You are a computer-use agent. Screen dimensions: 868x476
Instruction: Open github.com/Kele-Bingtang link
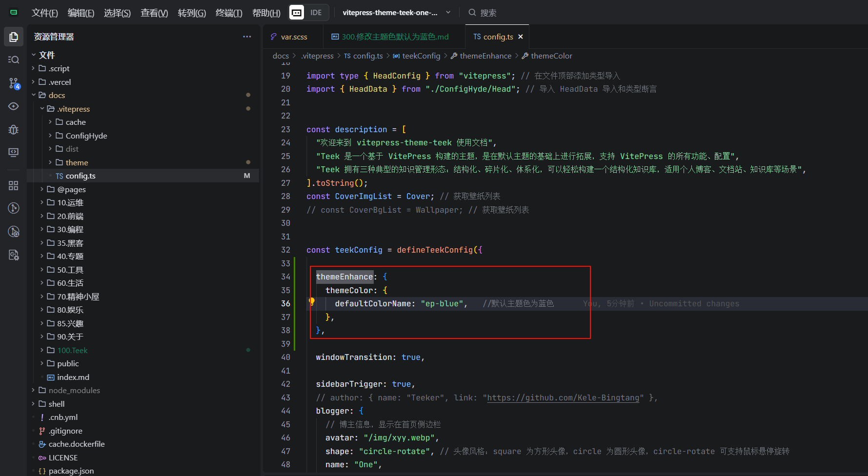tap(563, 397)
